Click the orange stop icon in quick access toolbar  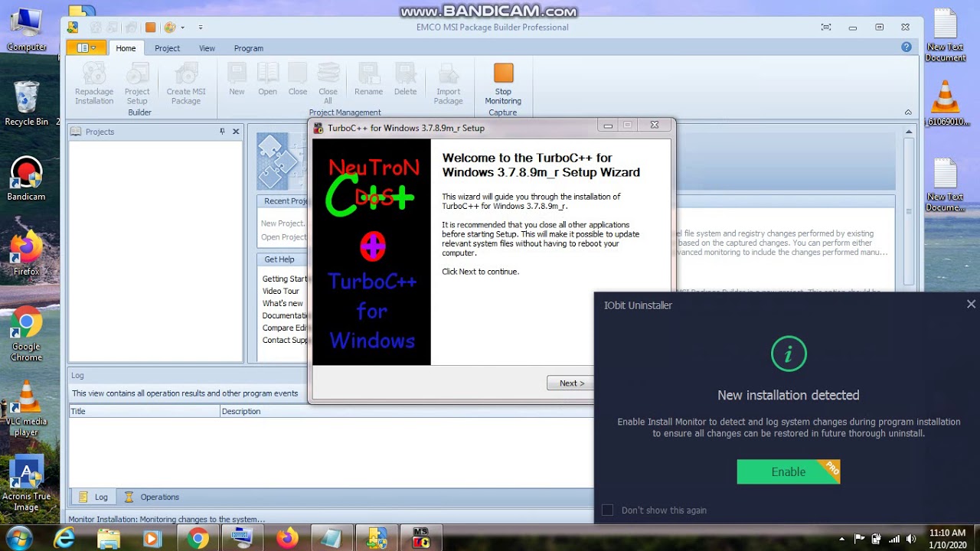(150, 28)
